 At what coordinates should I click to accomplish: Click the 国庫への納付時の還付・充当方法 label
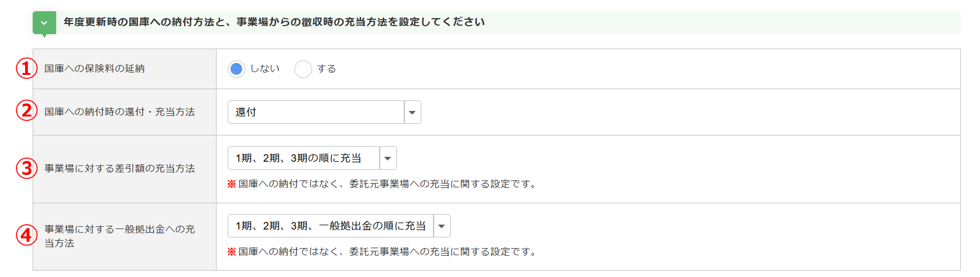120,112
